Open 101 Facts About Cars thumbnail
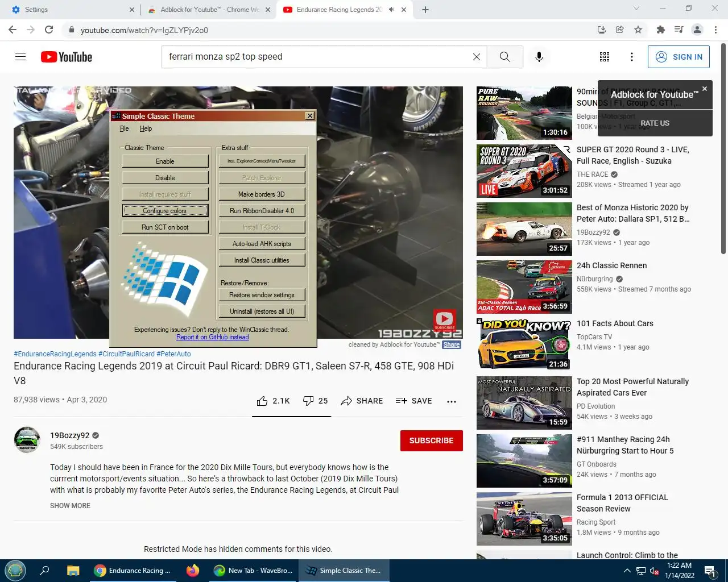The width and height of the screenshot is (728, 582). tap(524, 345)
